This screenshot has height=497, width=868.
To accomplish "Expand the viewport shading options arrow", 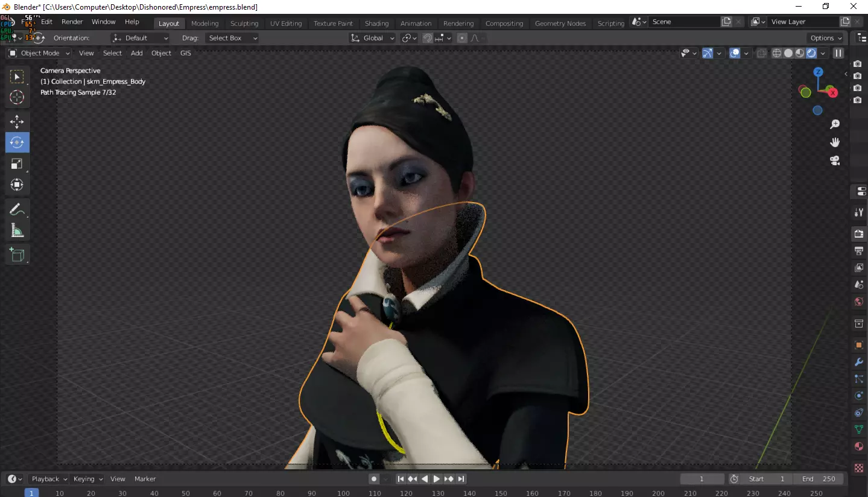I will (x=823, y=53).
